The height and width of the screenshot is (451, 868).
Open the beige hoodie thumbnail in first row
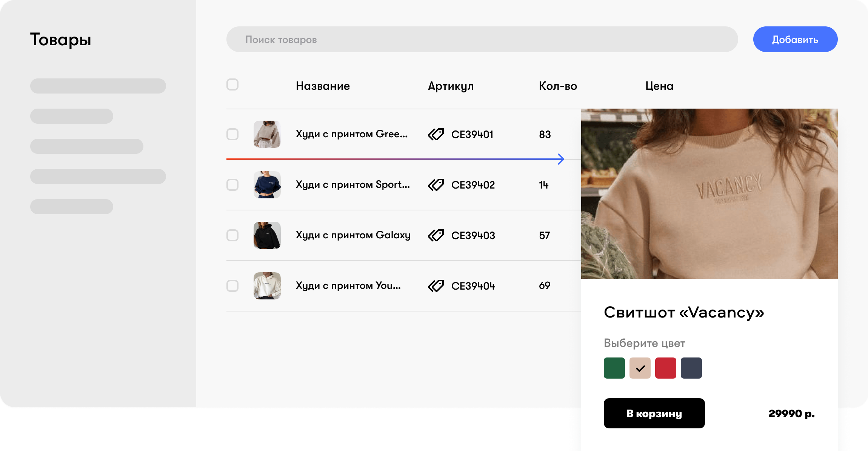[x=267, y=134]
